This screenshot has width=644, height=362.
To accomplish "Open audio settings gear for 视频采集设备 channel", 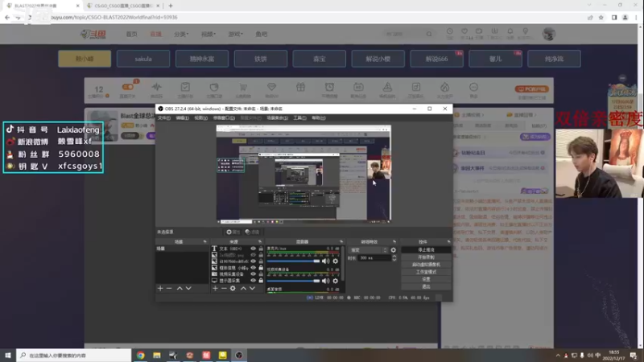I will pos(336,281).
